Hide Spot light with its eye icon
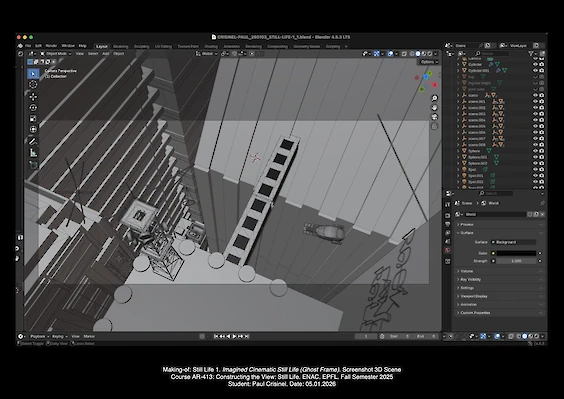 point(535,169)
